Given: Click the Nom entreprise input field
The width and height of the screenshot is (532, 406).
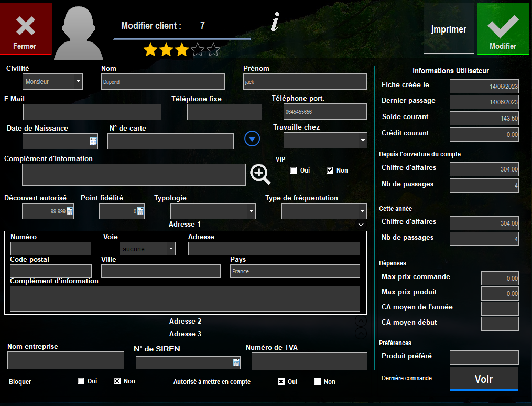Looking at the screenshot, I should pos(66,360).
